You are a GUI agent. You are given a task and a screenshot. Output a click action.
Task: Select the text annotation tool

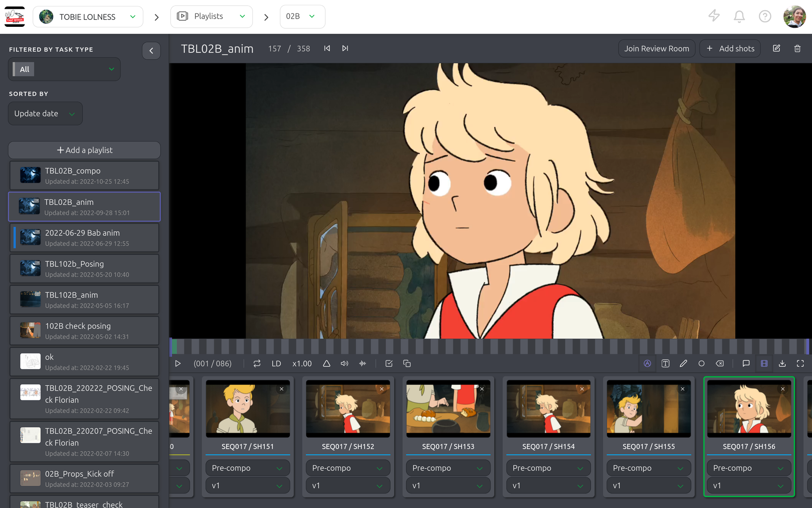click(665, 364)
